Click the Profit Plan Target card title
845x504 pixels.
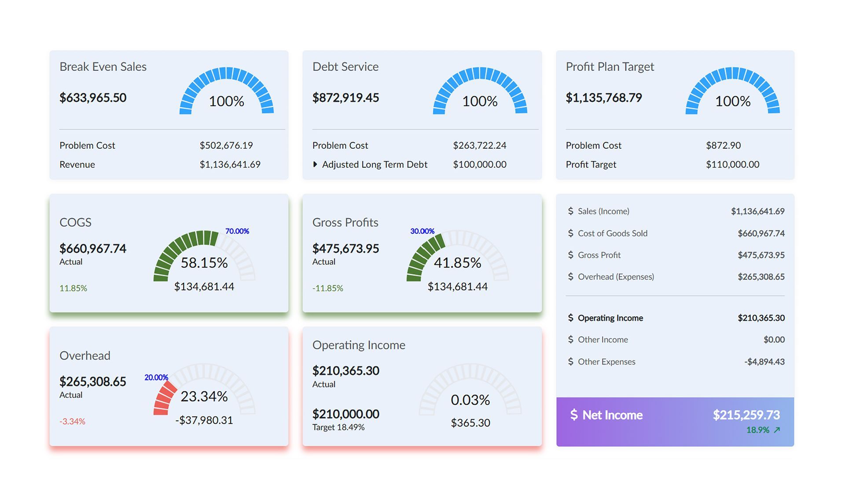pyautogui.click(x=610, y=67)
